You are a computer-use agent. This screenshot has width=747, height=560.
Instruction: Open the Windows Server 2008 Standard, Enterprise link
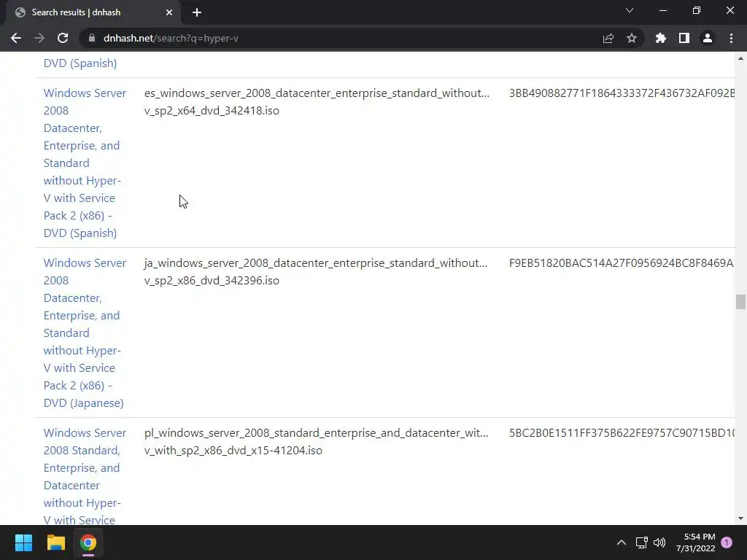[85, 476]
